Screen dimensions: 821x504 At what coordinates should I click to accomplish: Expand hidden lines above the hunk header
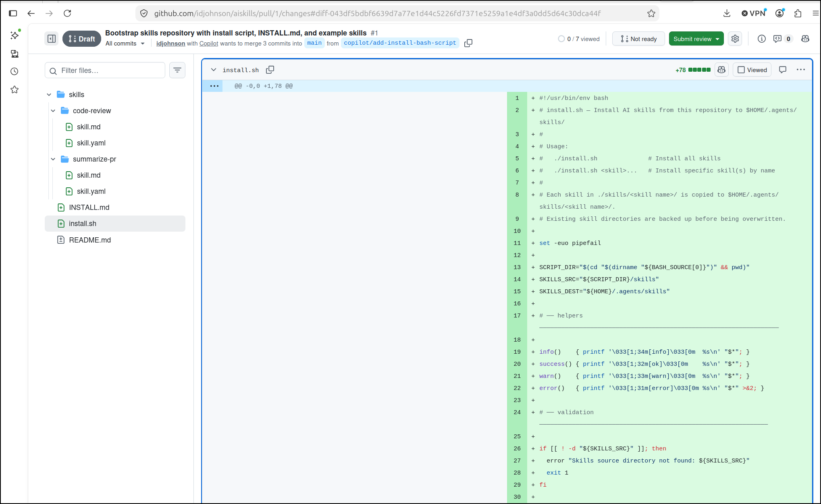pyautogui.click(x=214, y=86)
